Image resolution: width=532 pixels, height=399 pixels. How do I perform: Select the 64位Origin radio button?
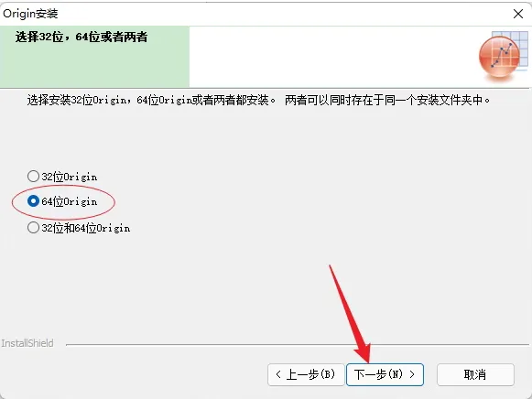(x=33, y=201)
